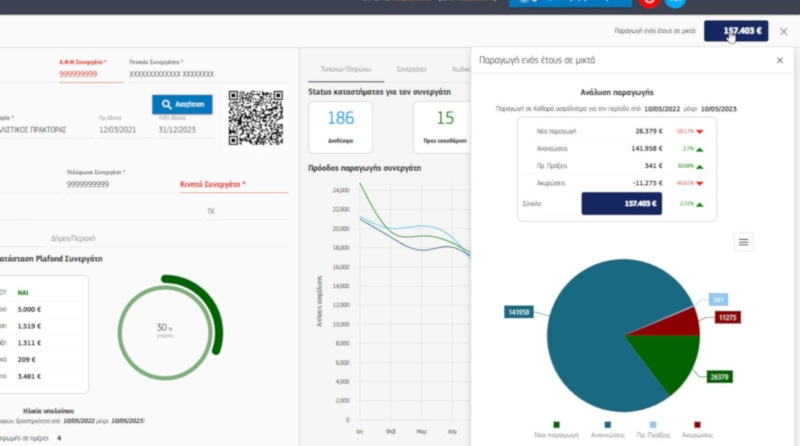
Task: Open the pie chart hamburger menu
Action: click(x=743, y=242)
